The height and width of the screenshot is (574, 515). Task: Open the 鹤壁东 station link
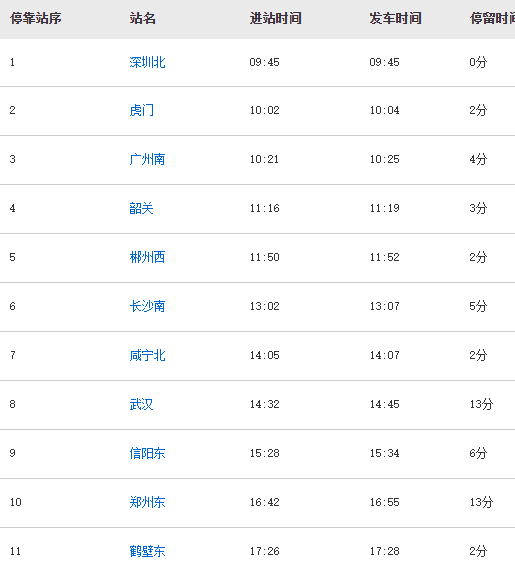[147, 551]
